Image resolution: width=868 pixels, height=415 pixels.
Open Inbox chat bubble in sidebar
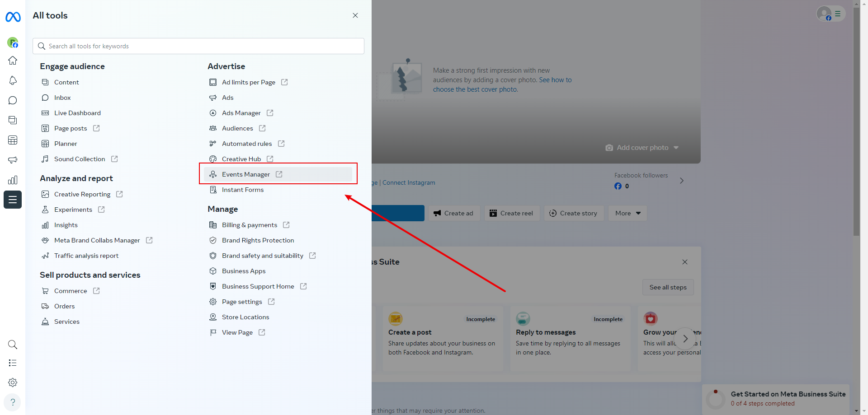coord(13,100)
